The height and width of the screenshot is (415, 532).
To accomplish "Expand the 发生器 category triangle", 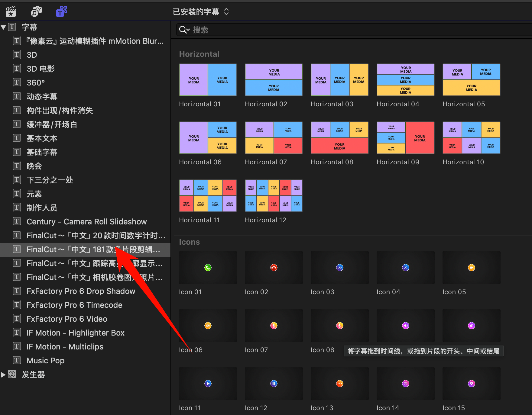I will [x=4, y=375].
